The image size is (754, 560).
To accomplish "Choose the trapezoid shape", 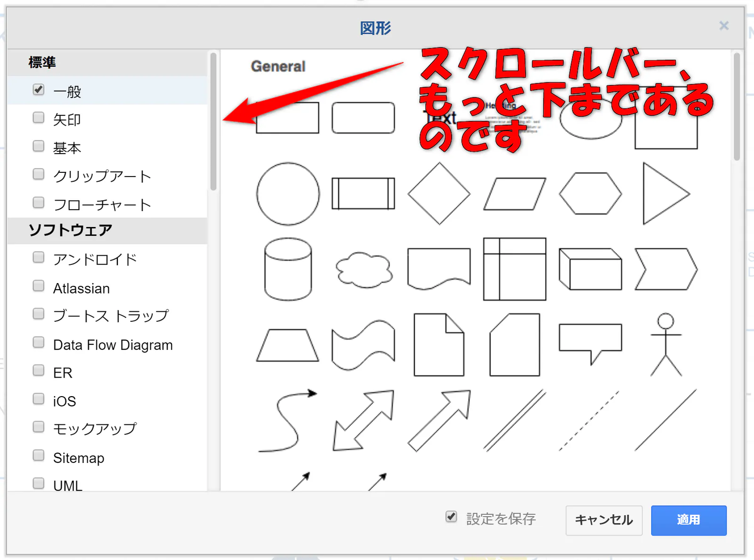I will pos(288,345).
